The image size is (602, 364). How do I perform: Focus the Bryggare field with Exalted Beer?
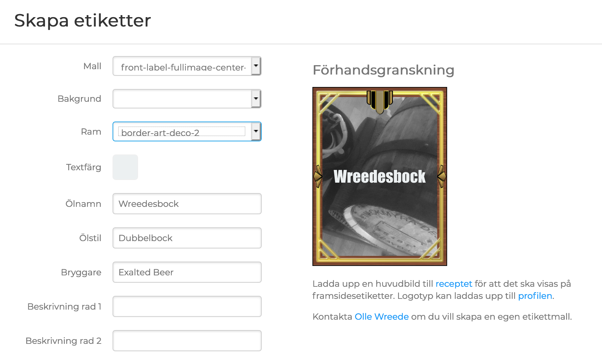click(x=187, y=272)
